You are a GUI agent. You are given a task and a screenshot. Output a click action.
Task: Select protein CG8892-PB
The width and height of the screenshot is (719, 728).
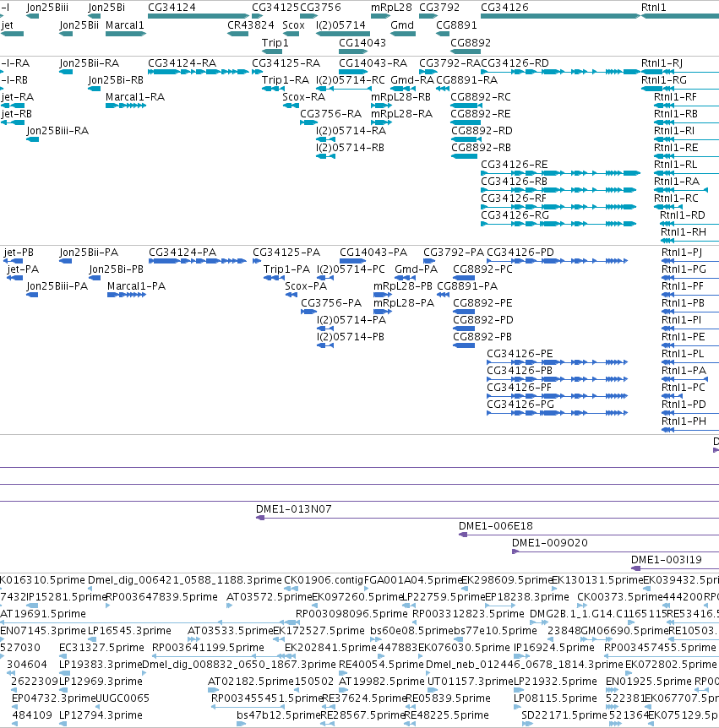coord(482,337)
